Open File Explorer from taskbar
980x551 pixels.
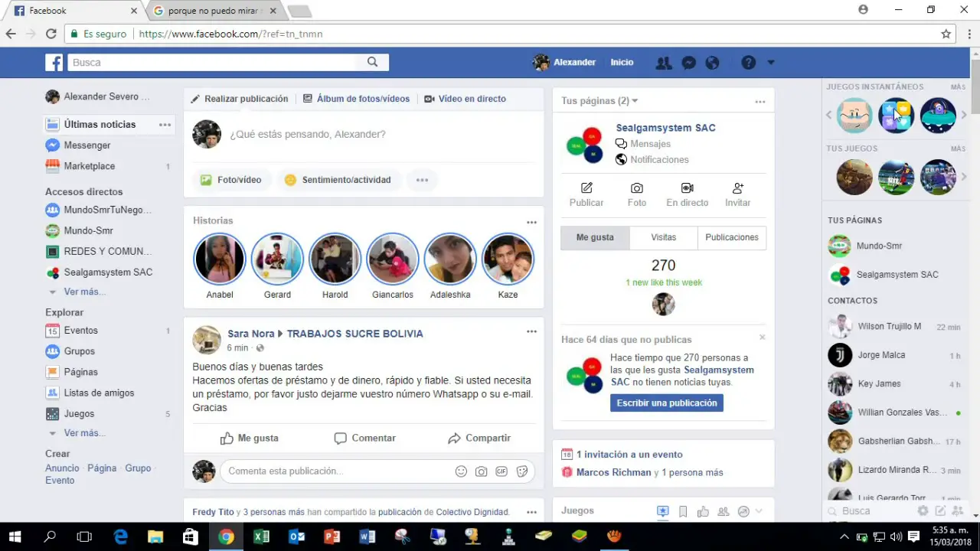click(155, 536)
